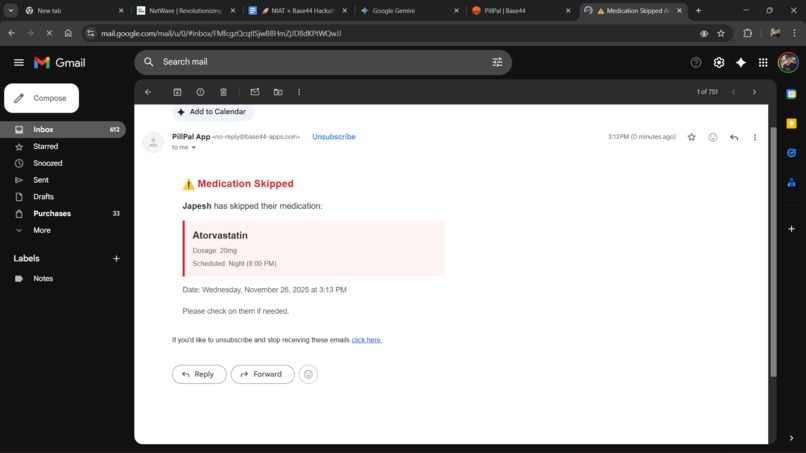Star the PillPal App message

coord(691,137)
